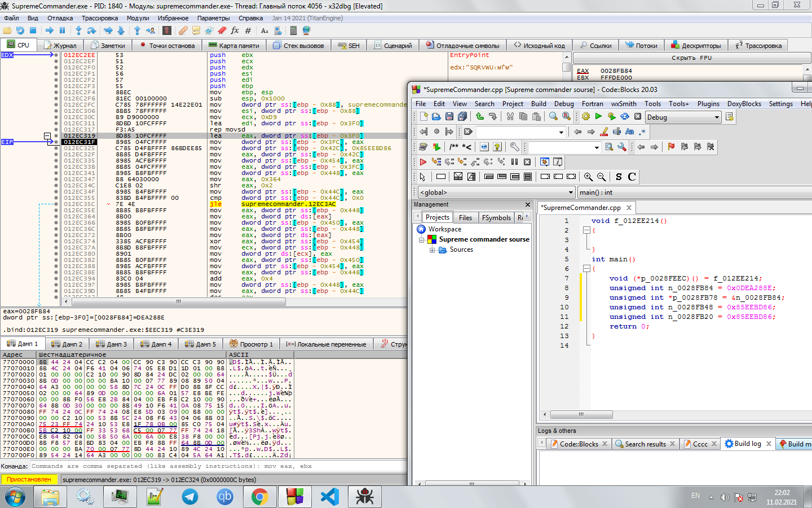
Task: Expand the Sources folder node
Action: coord(432,250)
